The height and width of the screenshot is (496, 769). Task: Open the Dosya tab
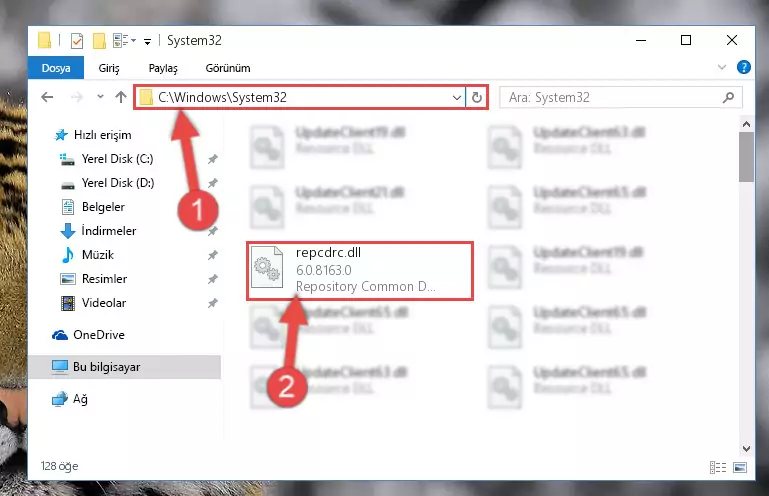(56, 68)
